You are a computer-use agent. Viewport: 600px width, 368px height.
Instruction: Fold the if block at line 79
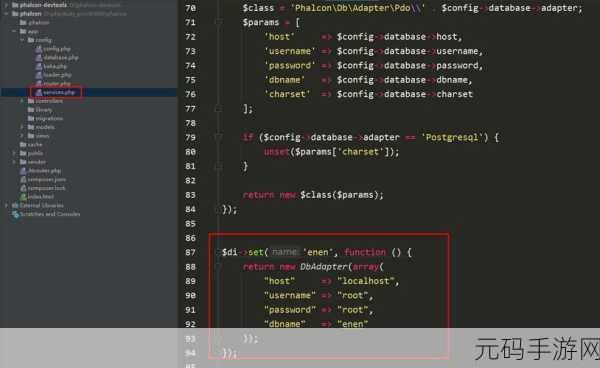[x=218, y=137]
